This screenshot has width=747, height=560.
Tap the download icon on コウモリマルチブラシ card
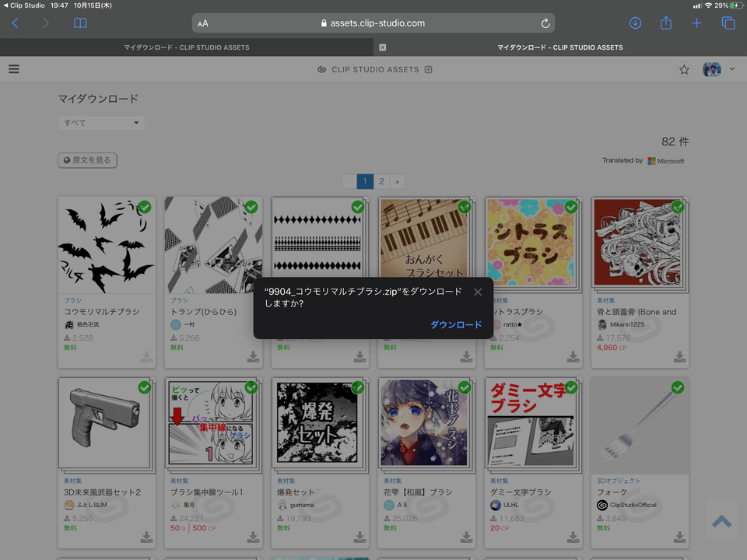click(146, 357)
